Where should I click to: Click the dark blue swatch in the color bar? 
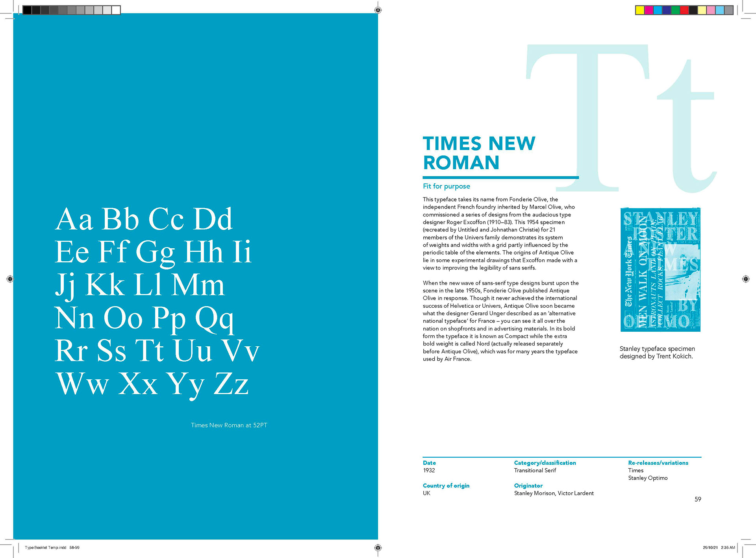click(x=667, y=10)
